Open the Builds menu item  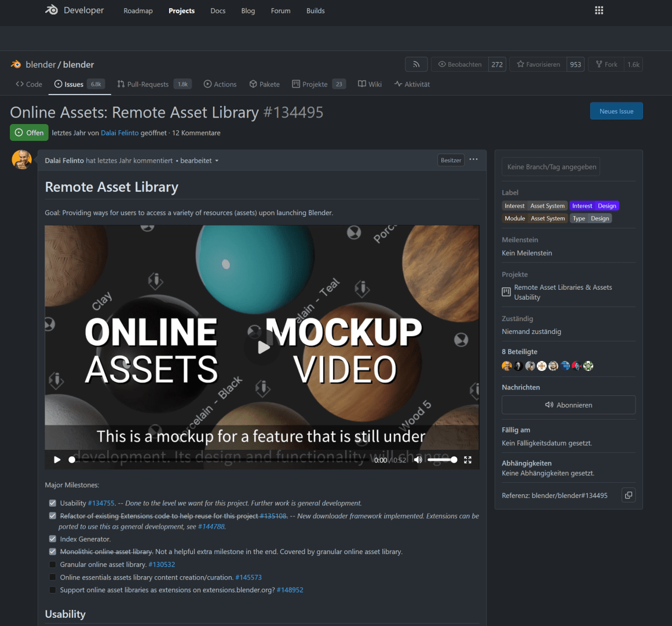[315, 10]
